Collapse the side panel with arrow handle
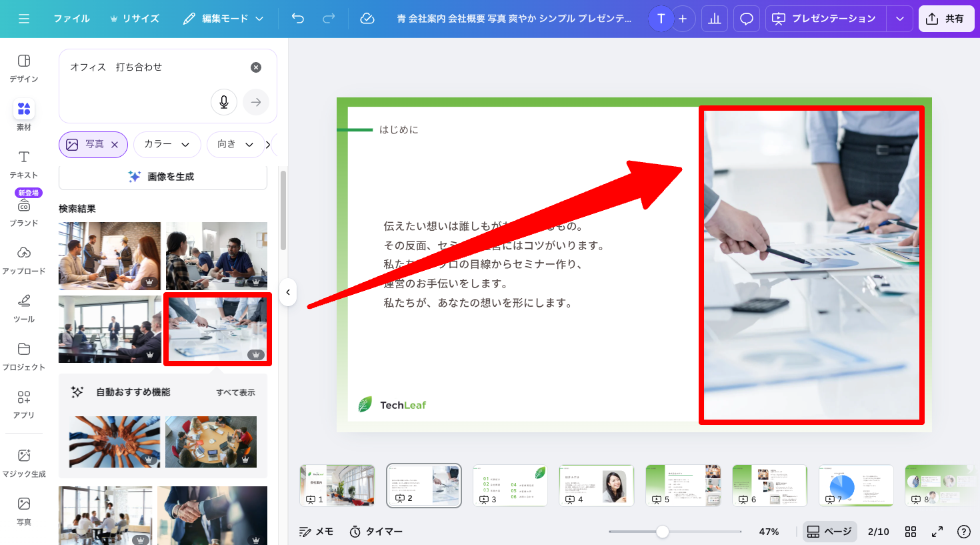 [288, 292]
